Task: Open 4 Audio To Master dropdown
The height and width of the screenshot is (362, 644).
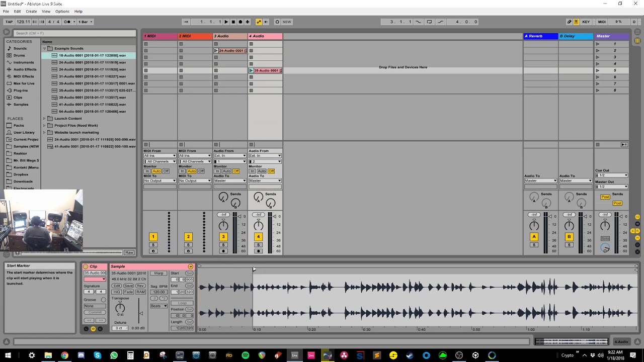Action: 265,180
